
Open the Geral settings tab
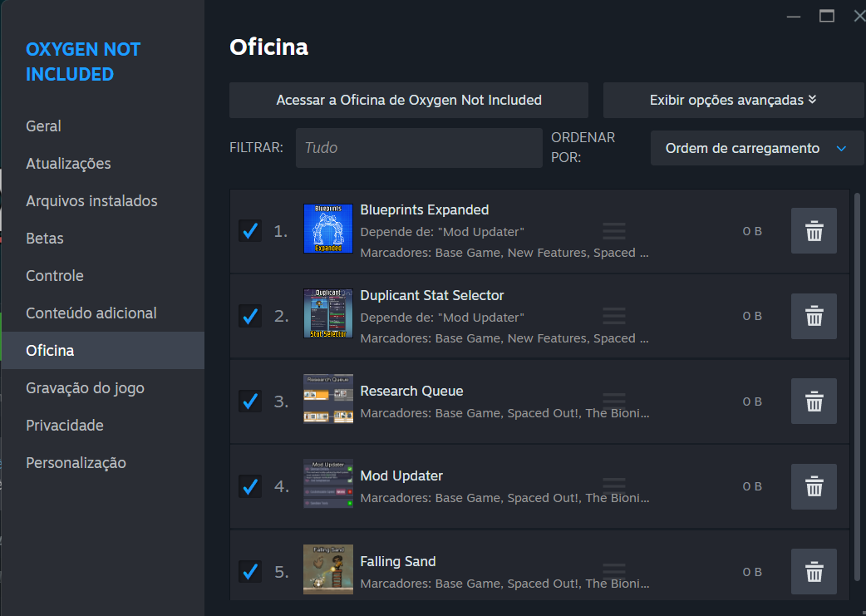click(102, 126)
